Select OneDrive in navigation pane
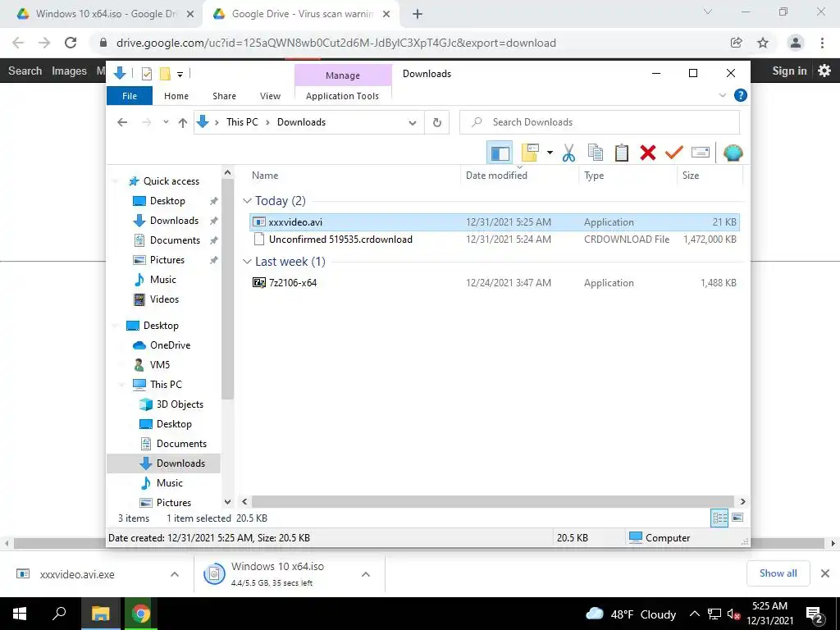This screenshot has width=840, height=630. point(170,345)
